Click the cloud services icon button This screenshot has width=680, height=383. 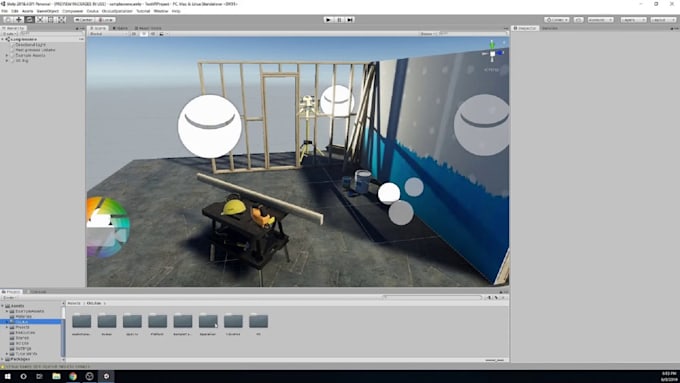579,20
